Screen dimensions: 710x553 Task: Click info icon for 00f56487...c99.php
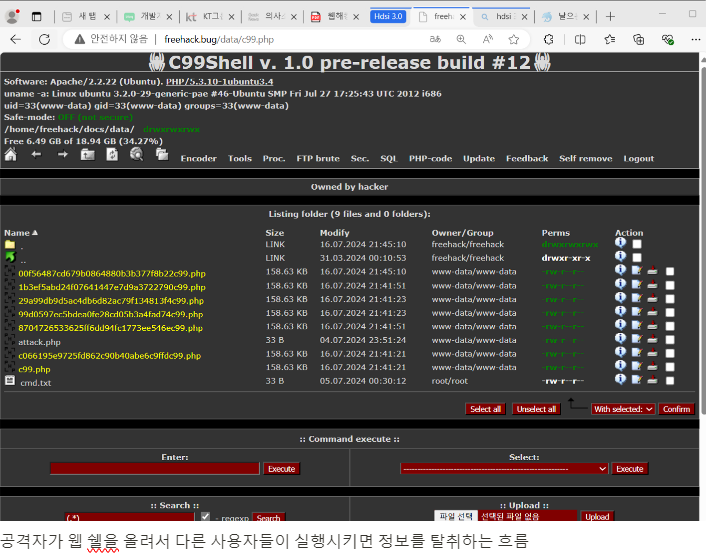(x=620, y=270)
